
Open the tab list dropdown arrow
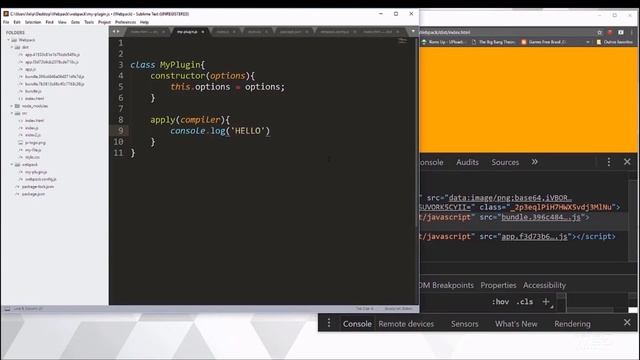(413, 31)
